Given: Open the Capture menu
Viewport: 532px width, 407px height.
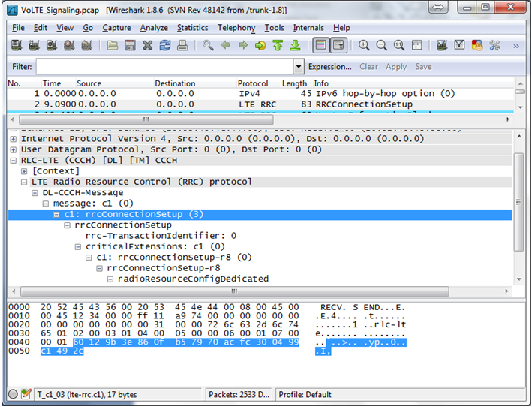Looking at the screenshot, I should pyautogui.click(x=116, y=28).
